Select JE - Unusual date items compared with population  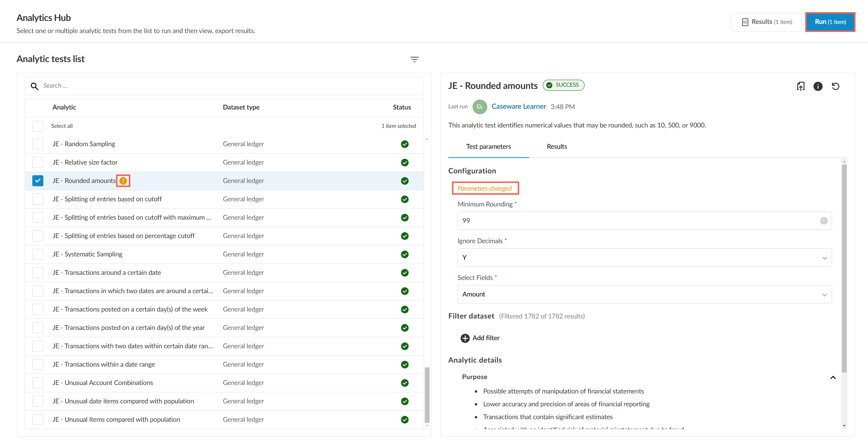tap(224, 401)
